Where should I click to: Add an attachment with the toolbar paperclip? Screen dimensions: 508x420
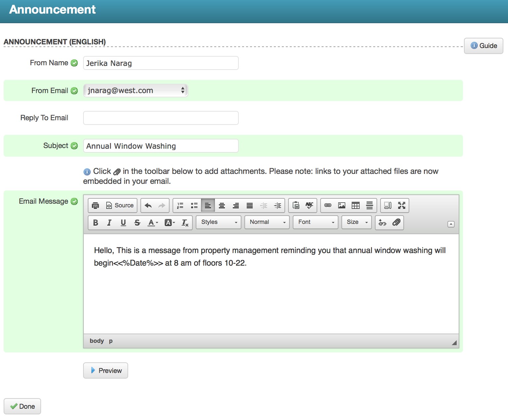pos(396,222)
